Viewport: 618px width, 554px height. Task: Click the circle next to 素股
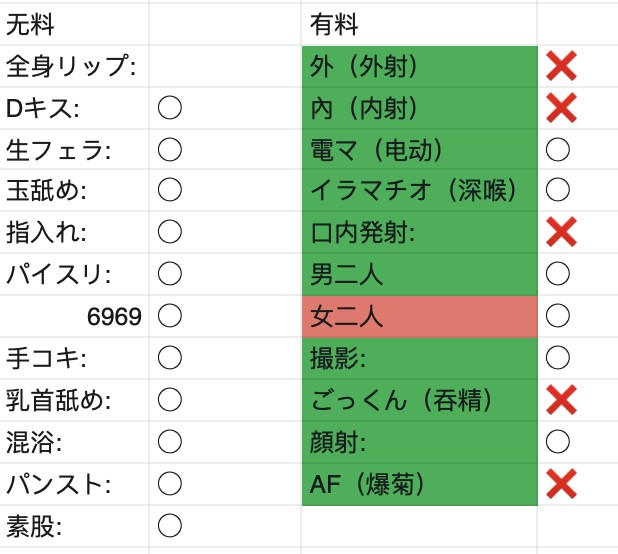click(170, 525)
